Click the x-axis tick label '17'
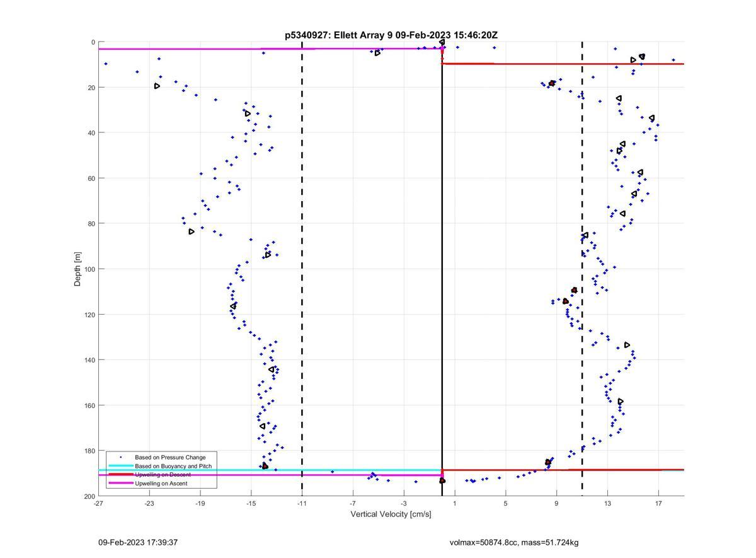This screenshot has height=558, width=756. [658, 504]
